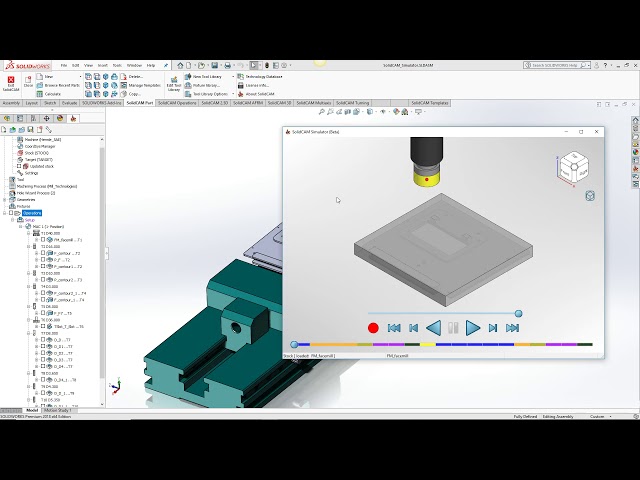Collapse the Operations tree node
This screenshot has height=480, width=640.
(x=4, y=213)
